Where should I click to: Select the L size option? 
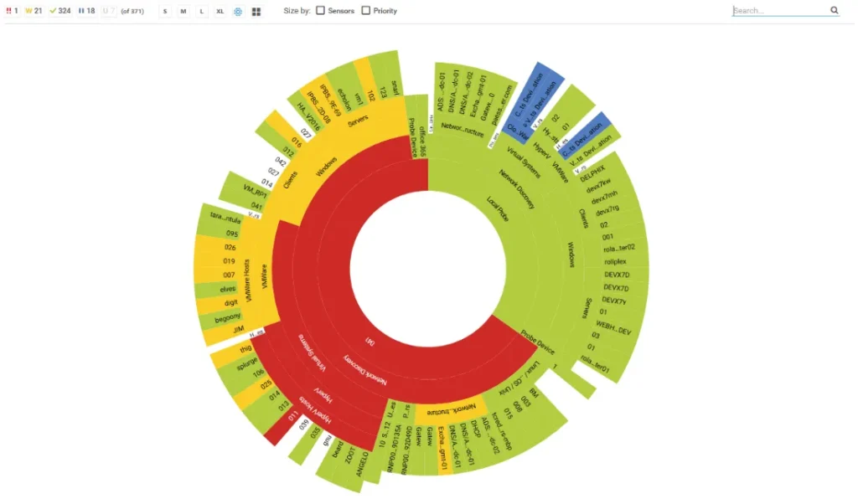[x=201, y=12]
